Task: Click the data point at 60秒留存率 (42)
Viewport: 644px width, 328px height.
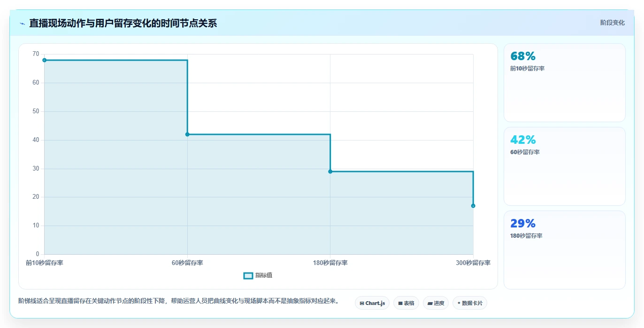Action: [x=187, y=134]
